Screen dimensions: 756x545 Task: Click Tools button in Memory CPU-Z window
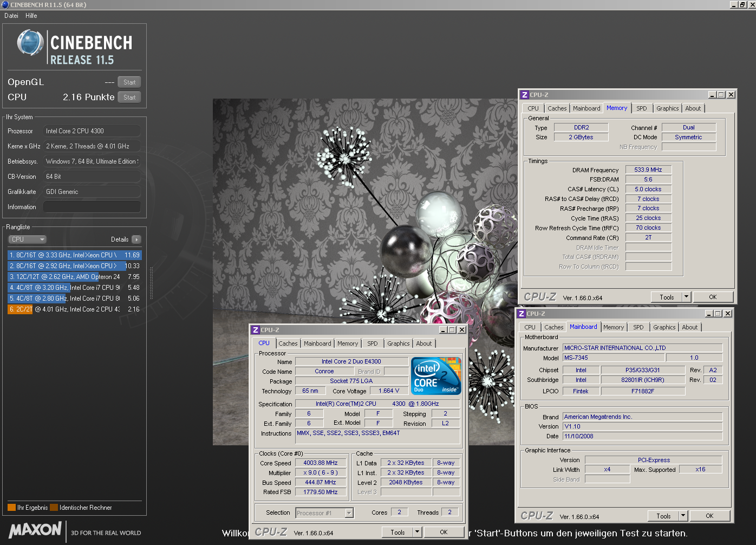(x=667, y=297)
